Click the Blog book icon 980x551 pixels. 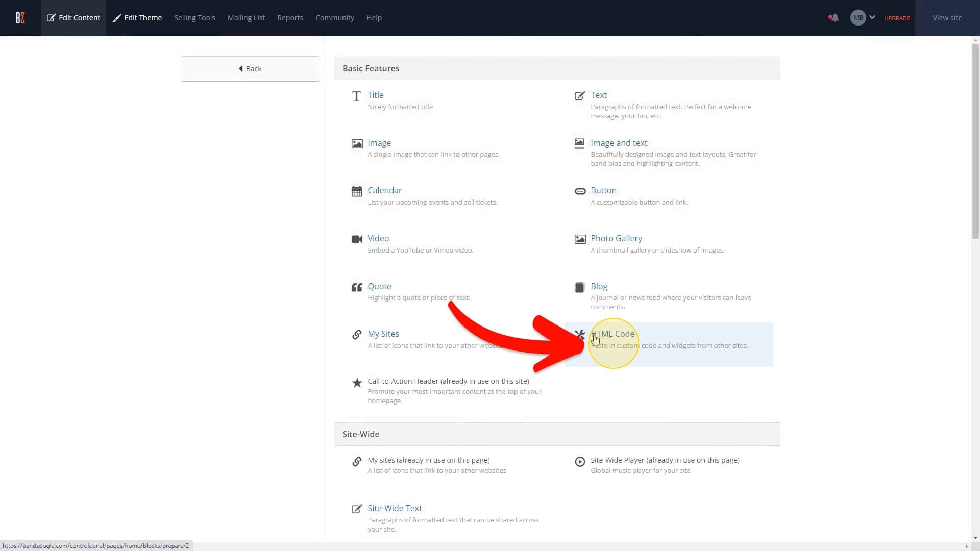coord(580,287)
